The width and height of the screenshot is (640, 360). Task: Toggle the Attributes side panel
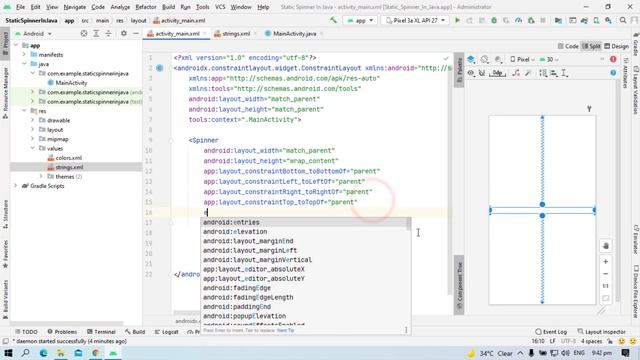[625, 73]
